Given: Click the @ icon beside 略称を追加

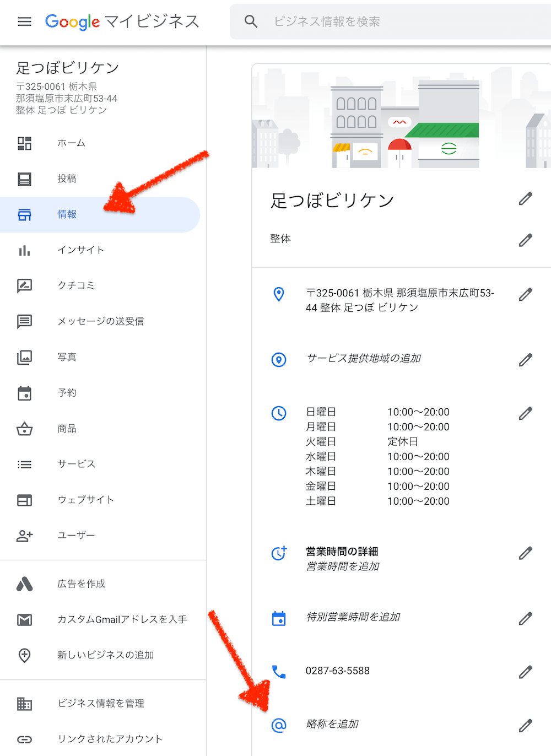Looking at the screenshot, I should pyautogui.click(x=279, y=725).
